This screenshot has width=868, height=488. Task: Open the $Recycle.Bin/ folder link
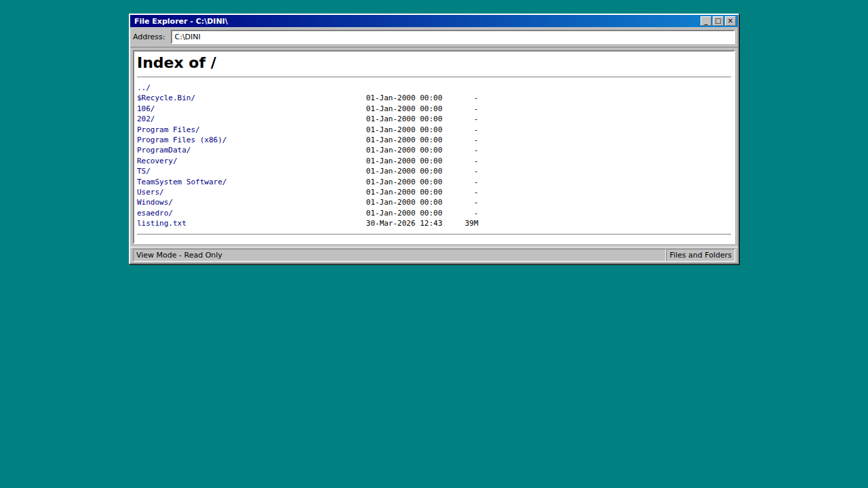(165, 98)
